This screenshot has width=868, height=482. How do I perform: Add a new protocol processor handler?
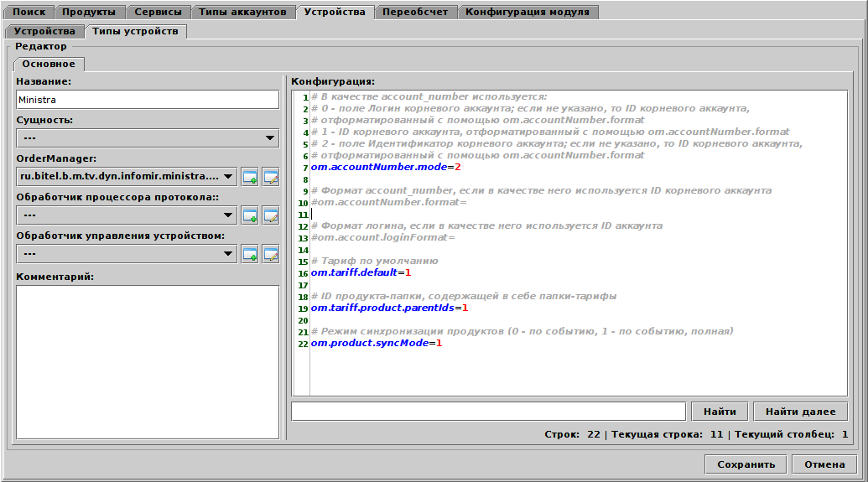click(250, 215)
